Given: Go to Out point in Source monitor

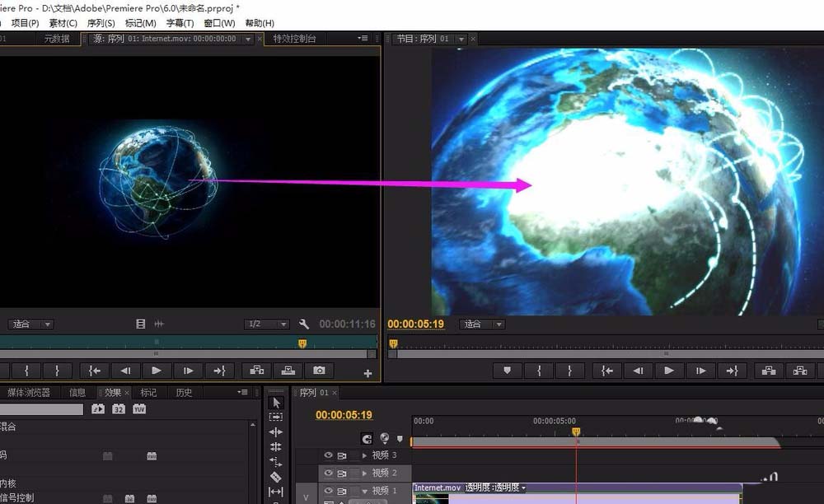Looking at the screenshot, I should 219,371.
